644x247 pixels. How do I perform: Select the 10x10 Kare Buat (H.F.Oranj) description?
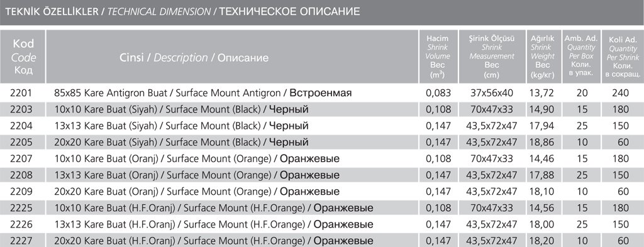(214, 208)
